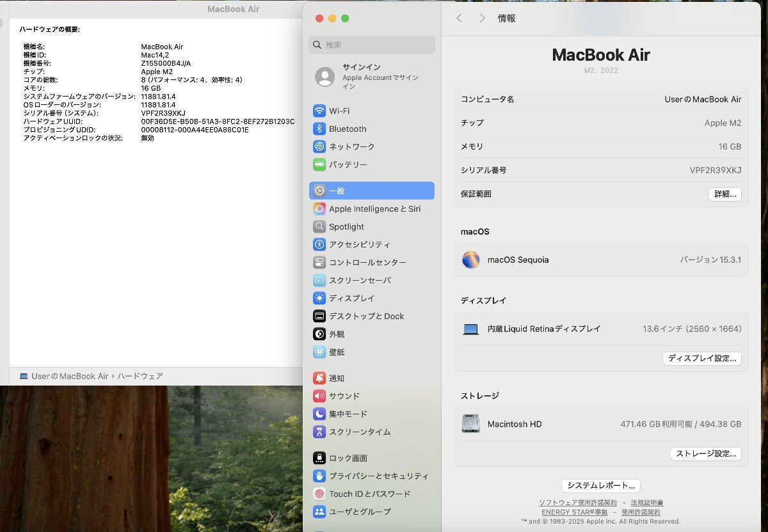Click プロビジョニングUDID value in System Report
This screenshot has width=768, height=532.
click(x=195, y=130)
